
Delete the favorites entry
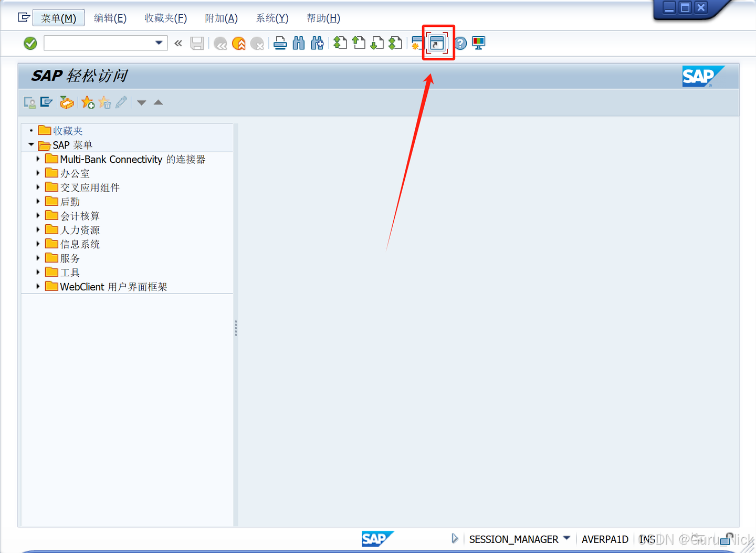[105, 102]
